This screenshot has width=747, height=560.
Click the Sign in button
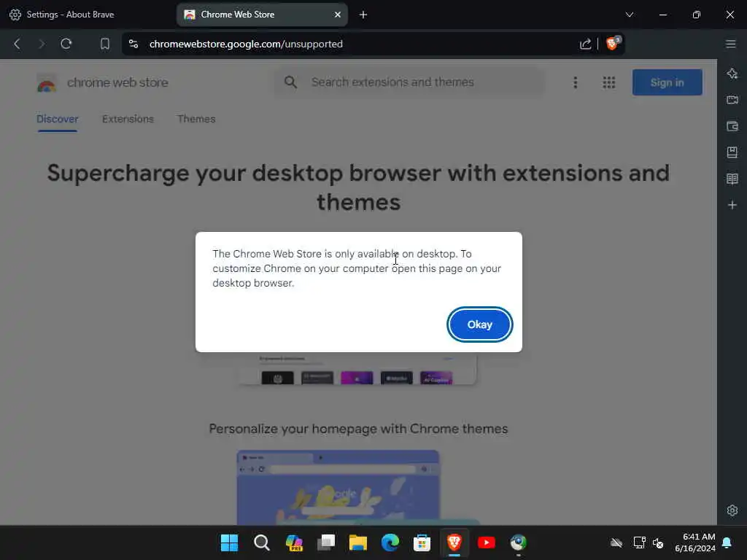[667, 82]
